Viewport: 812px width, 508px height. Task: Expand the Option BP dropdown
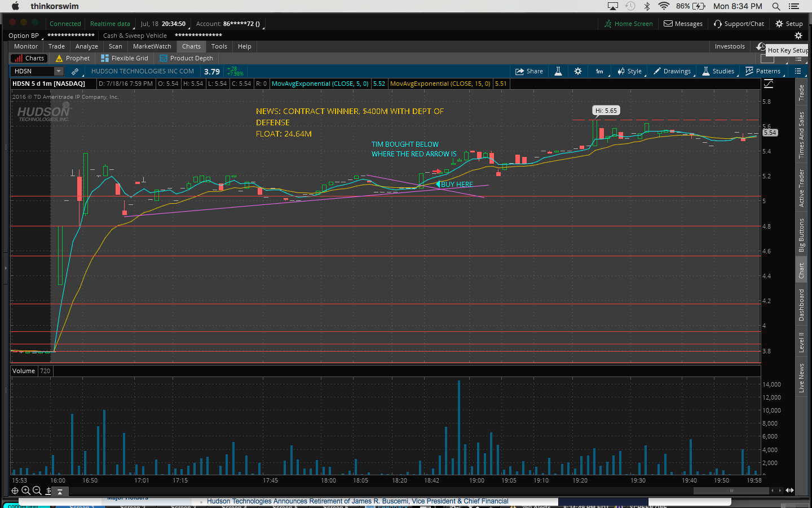25,36
